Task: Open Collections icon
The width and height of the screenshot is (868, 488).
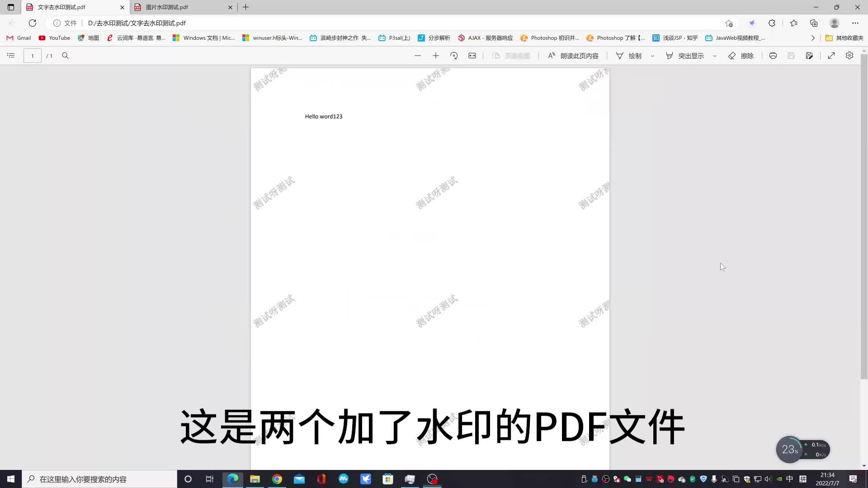Action: [x=814, y=23]
